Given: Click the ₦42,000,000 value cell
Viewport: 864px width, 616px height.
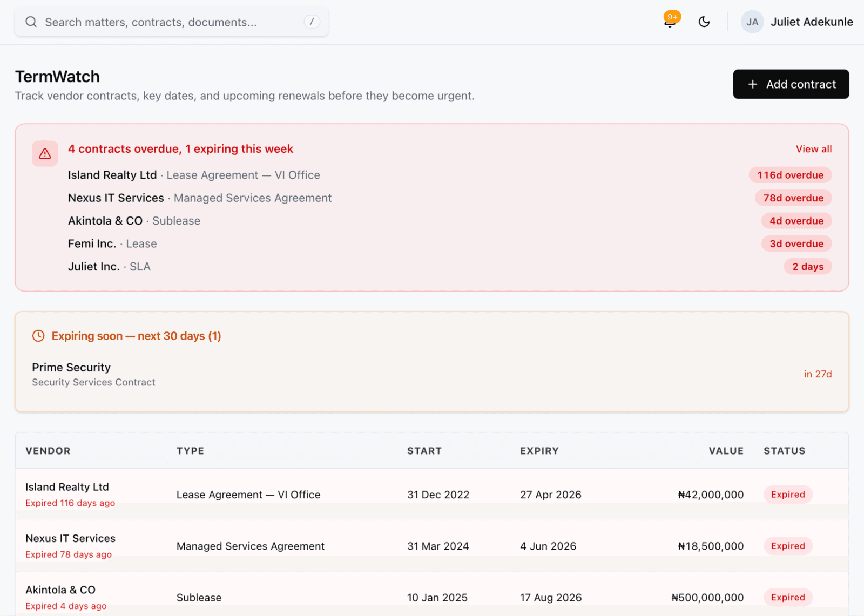Looking at the screenshot, I should [x=711, y=495].
